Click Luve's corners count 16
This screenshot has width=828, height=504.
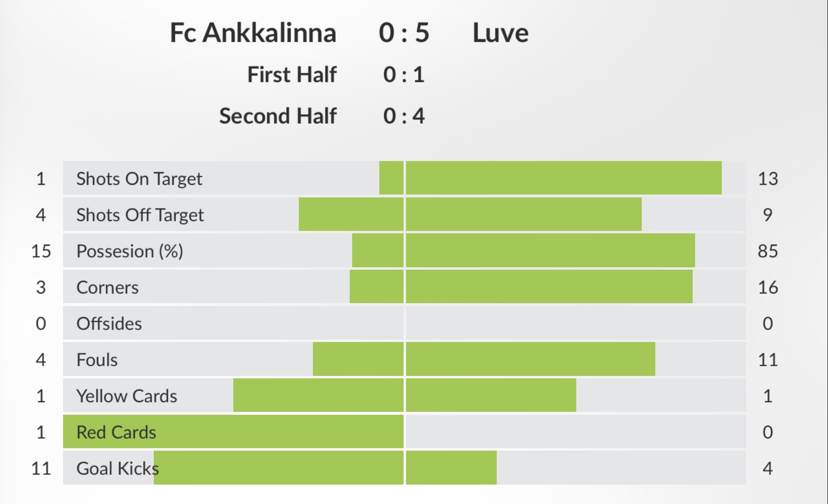coord(767,288)
